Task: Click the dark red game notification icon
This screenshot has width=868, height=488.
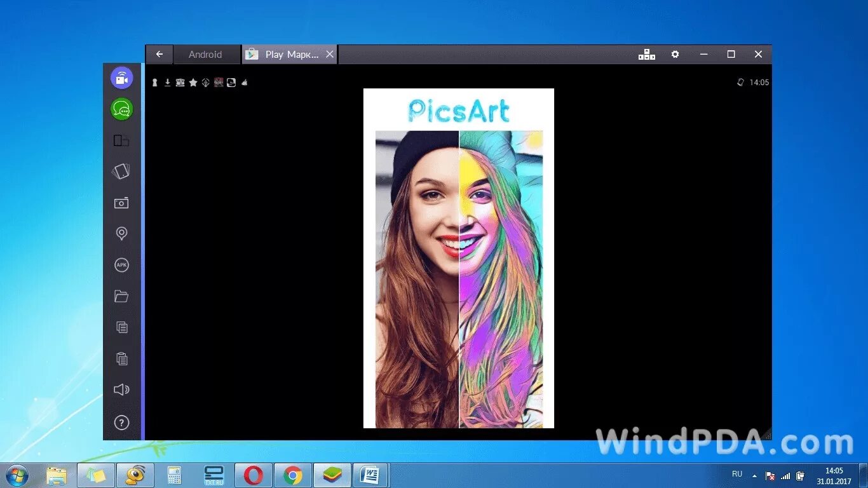Action: coord(219,83)
